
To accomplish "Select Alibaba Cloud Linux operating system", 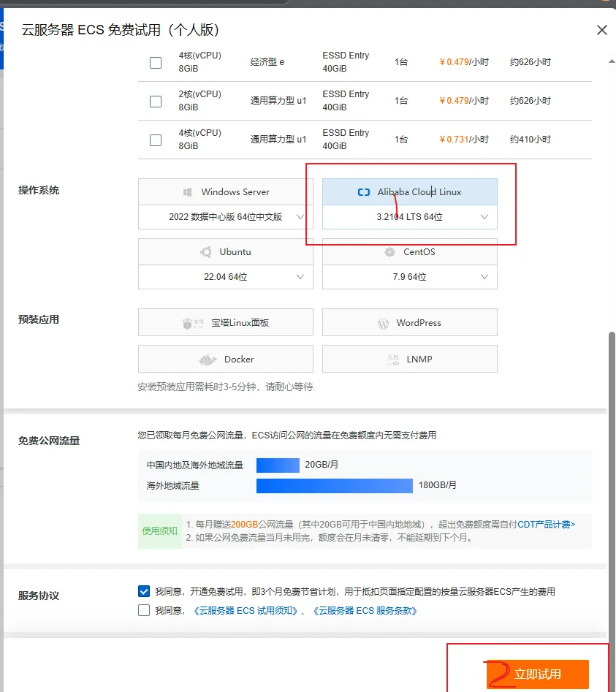I will click(x=409, y=192).
